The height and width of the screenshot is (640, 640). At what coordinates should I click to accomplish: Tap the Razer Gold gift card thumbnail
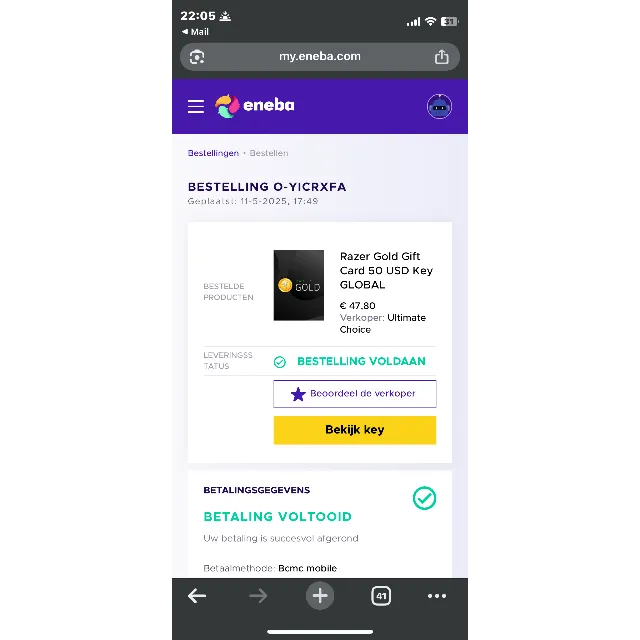click(x=299, y=285)
